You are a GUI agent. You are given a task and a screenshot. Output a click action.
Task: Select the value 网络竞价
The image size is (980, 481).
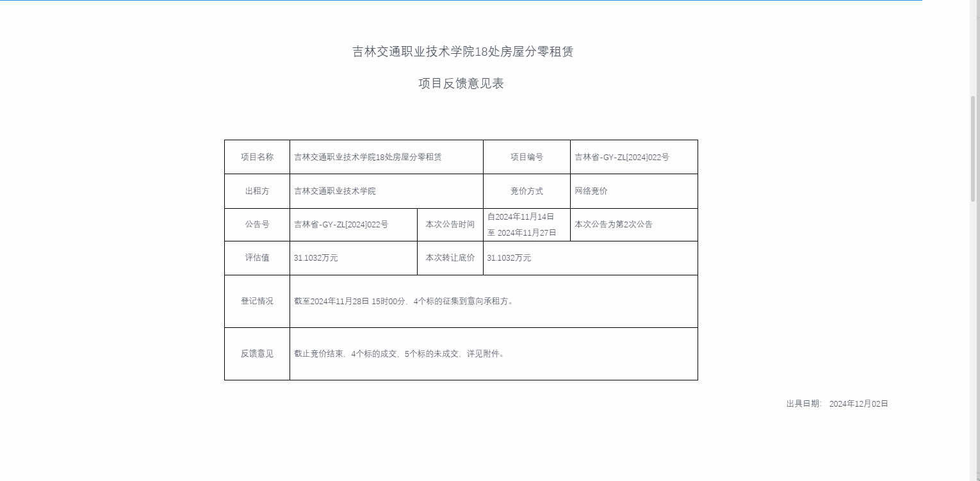click(x=591, y=191)
